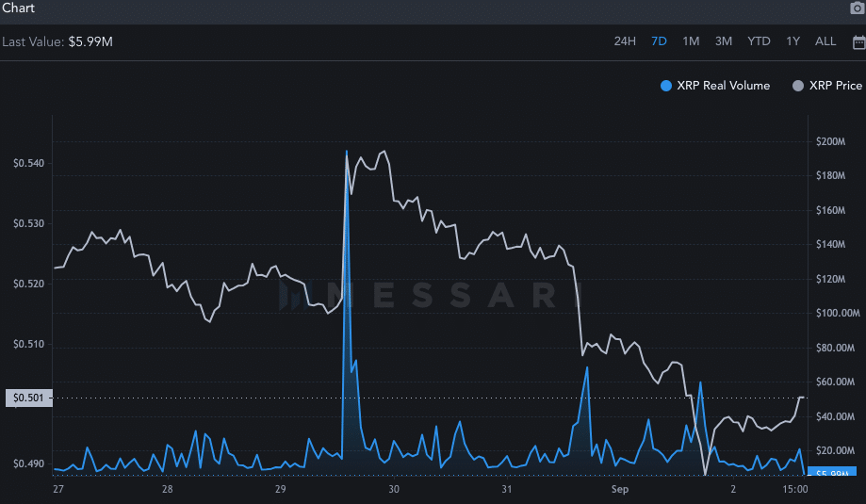Click the 15:00 label on the time axis

[795, 490]
